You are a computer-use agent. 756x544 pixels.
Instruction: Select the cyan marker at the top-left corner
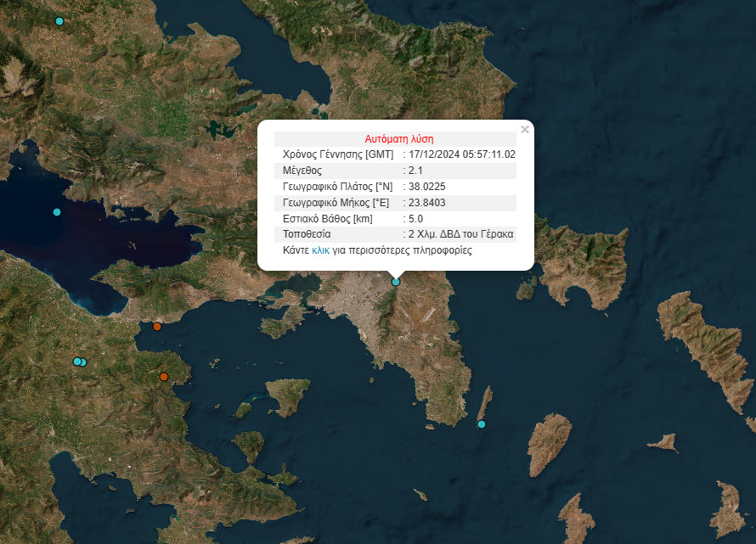(x=59, y=21)
